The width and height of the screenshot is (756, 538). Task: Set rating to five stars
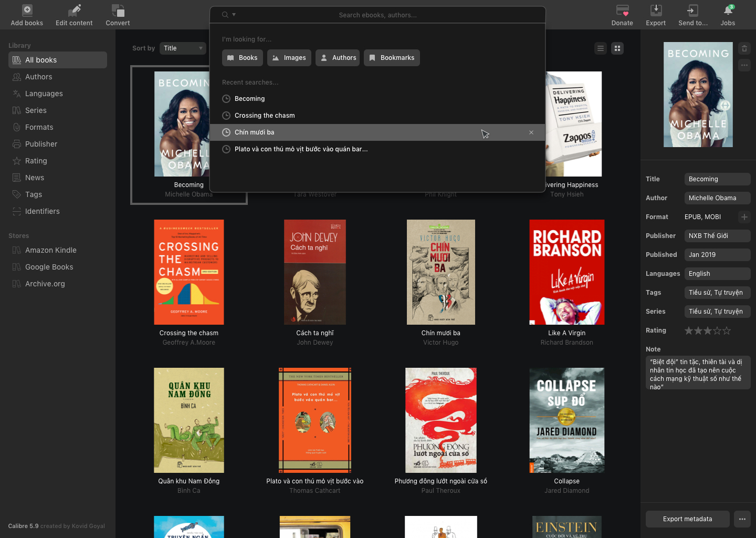[727, 330]
